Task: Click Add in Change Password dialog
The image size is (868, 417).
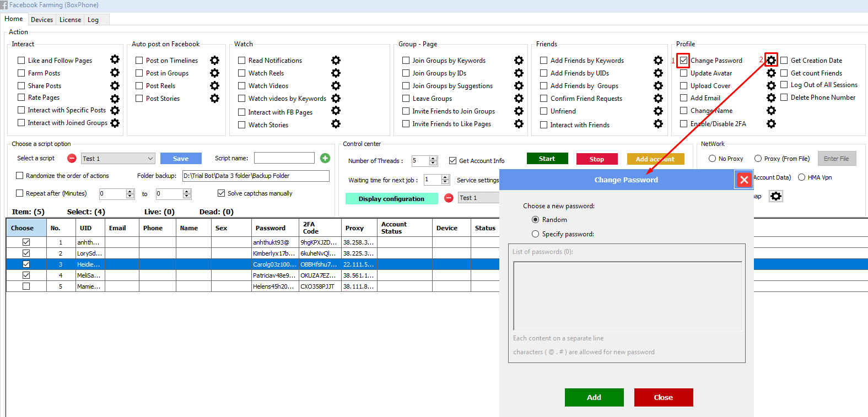Action: pos(594,397)
